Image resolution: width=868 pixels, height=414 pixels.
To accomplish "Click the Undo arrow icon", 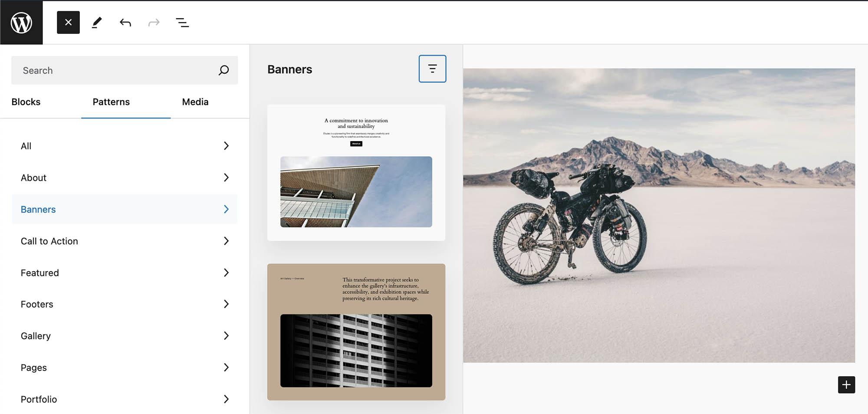I will coord(125,23).
